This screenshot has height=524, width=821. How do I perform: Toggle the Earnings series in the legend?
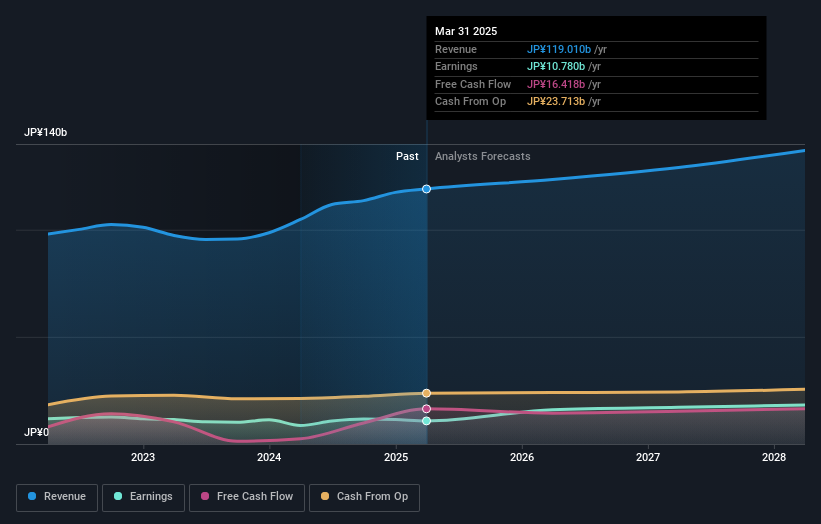pyautogui.click(x=143, y=497)
